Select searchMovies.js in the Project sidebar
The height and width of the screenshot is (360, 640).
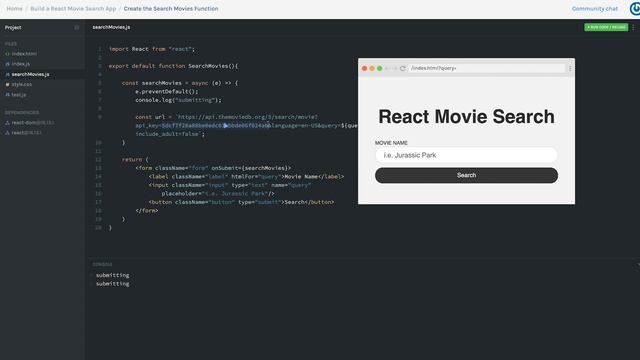pyautogui.click(x=30, y=74)
